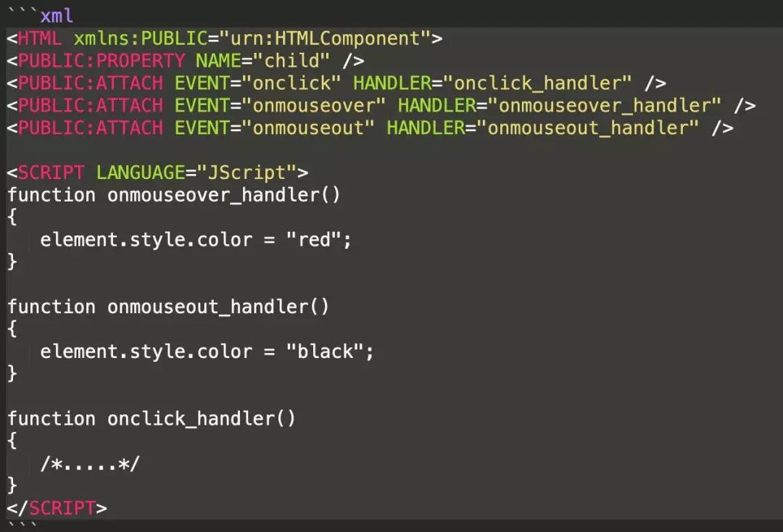The height and width of the screenshot is (532, 783).
Task: Click the "onmouseout_handler" attribute string
Action: 594,128
